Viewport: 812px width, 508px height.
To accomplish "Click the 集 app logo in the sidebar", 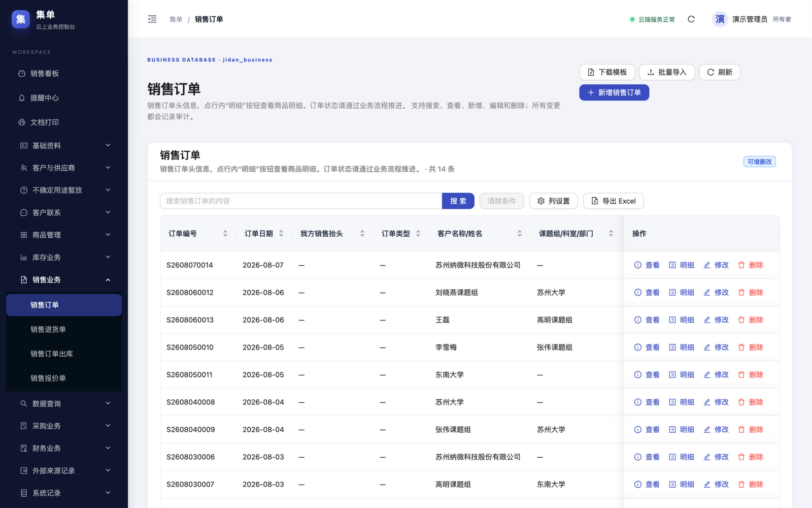I will tap(21, 19).
